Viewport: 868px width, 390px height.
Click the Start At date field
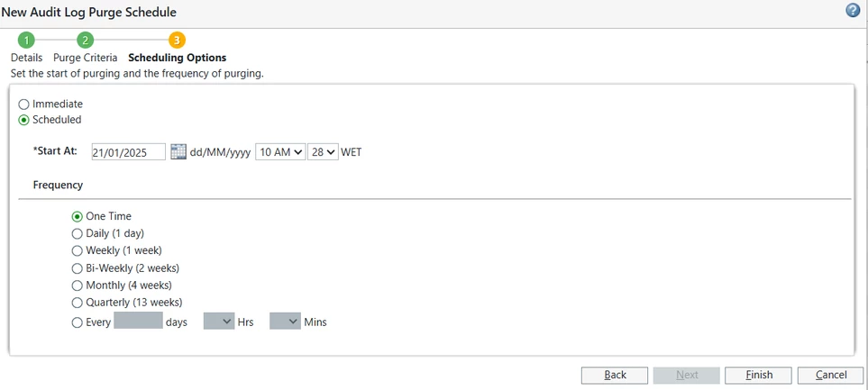pos(128,152)
